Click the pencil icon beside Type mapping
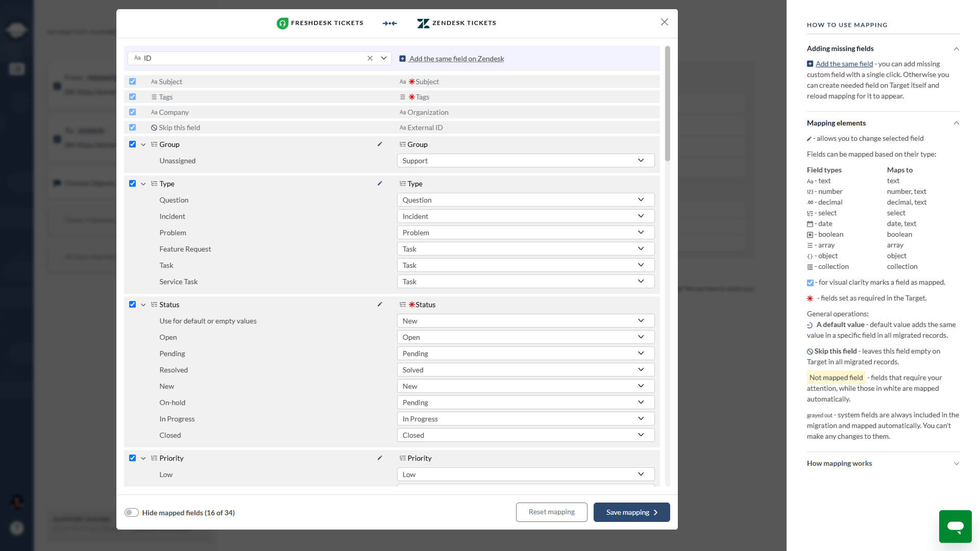Image resolution: width=980 pixels, height=551 pixels. pyautogui.click(x=379, y=184)
